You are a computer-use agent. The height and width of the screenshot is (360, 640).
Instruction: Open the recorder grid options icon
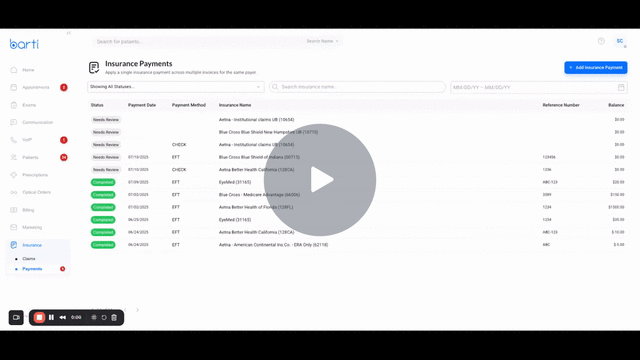[x=94, y=318]
